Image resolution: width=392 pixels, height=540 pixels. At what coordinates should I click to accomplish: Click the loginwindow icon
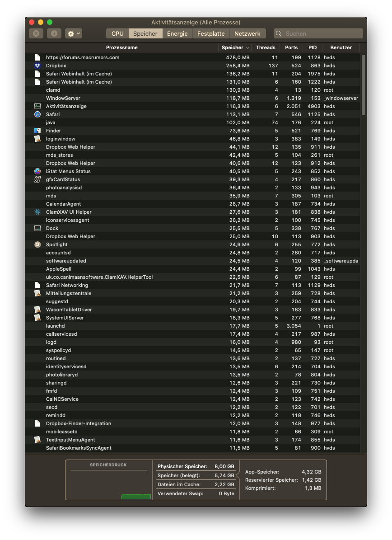(37, 139)
